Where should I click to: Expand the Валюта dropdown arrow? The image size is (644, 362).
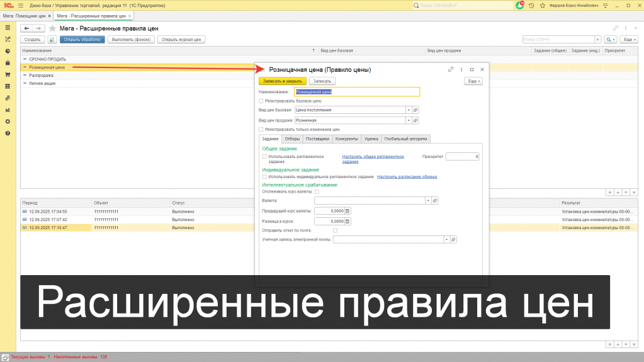pyautogui.click(x=428, y=201)
